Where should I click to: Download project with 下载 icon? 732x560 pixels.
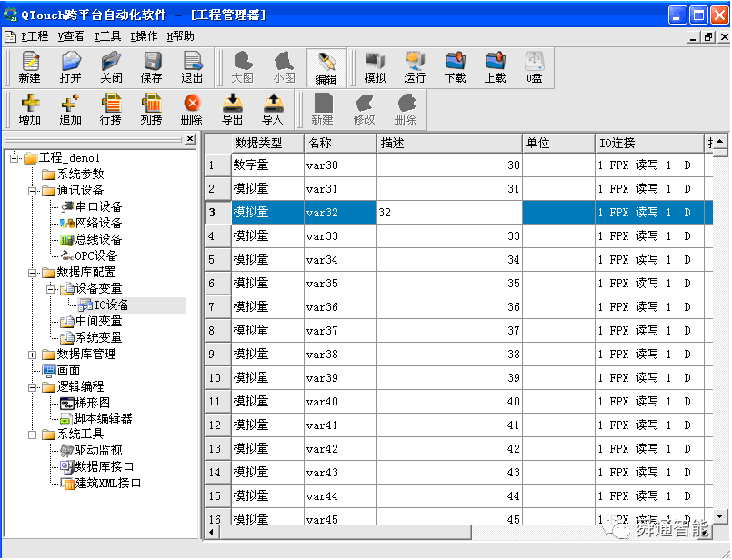[456, 67]
